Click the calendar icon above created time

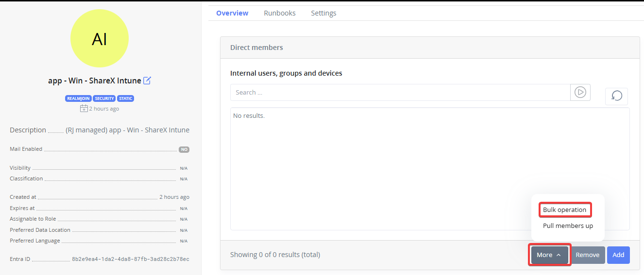tap(84, 109)
